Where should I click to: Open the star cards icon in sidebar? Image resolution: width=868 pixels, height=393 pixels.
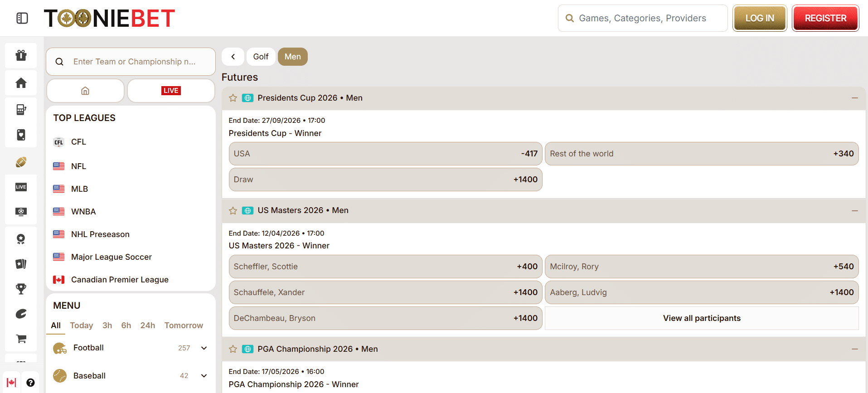coord(21,264)
